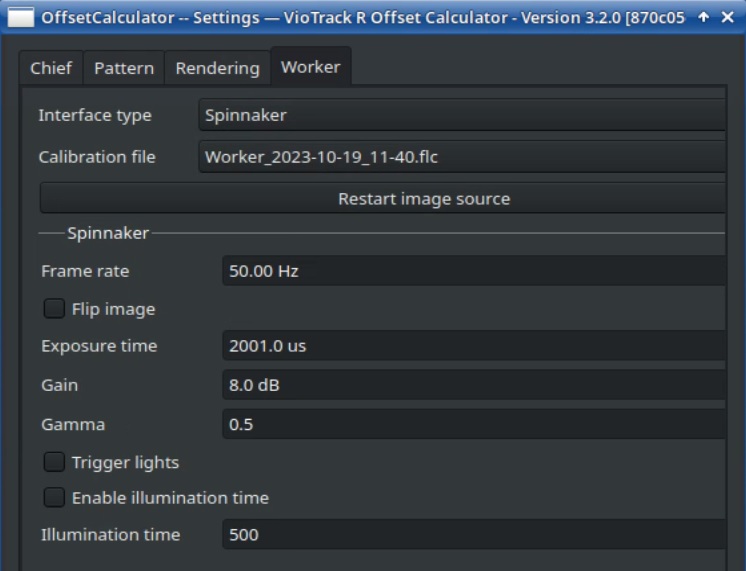Viewport: 746px width, 571px height.
Task: Click the Spinnaker group header label
Action: pos(108,233)
